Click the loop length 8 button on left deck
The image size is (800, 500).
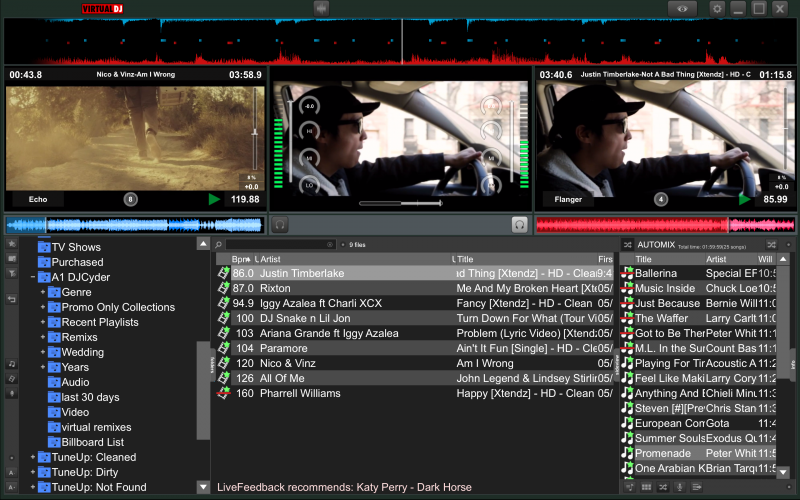coord(131,199)
